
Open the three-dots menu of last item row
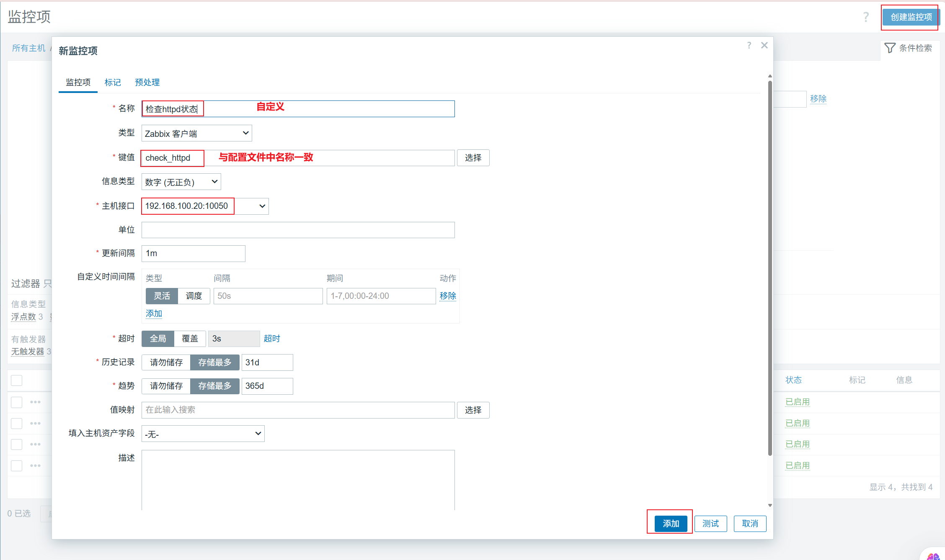tap(35, 465)
